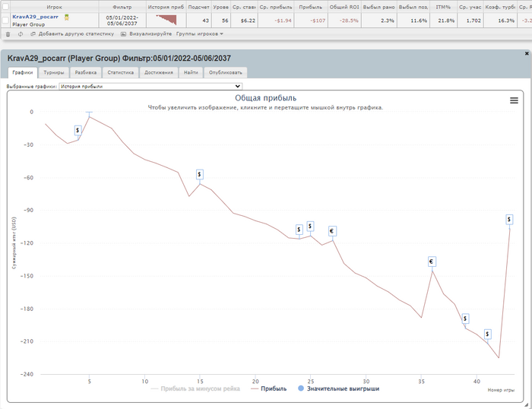Image resolution: width=532 pixels, height=409 pixels.
Task: Click the € win marker at game 27
Action: [332, 231]
